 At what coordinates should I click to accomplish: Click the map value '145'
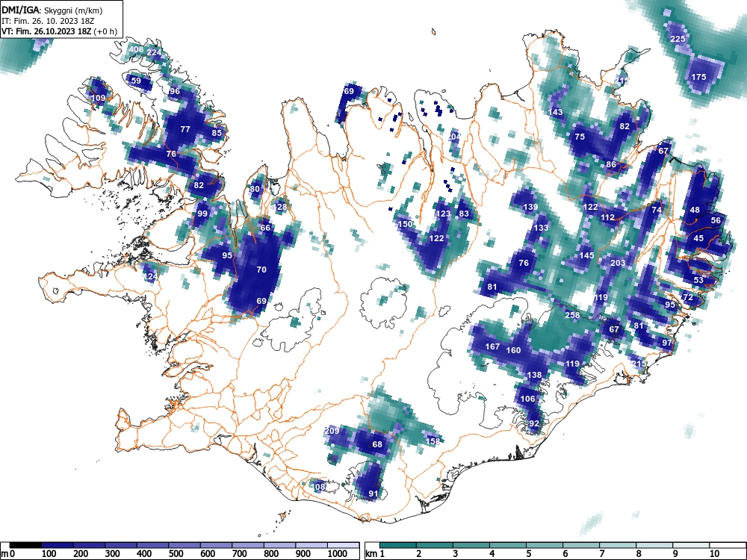[x=586, y=255]
